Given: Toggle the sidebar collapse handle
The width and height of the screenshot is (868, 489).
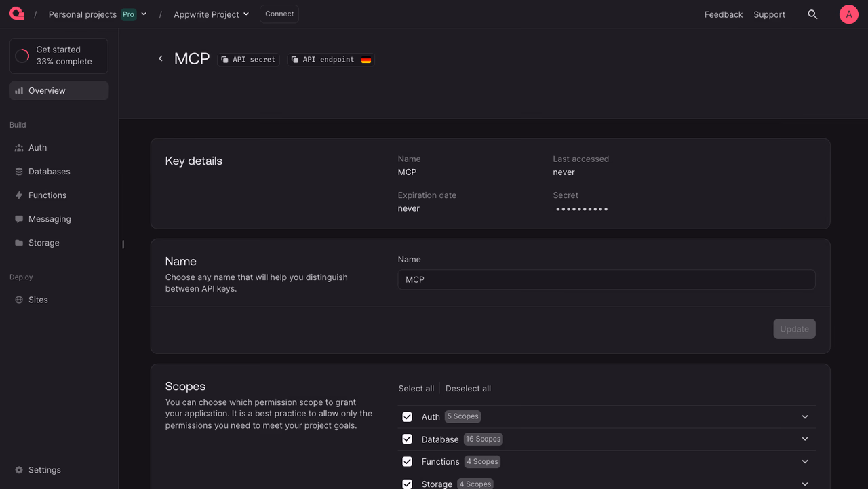Looking at the screenshot, I should pyautogui.click(x=123, y=244).
